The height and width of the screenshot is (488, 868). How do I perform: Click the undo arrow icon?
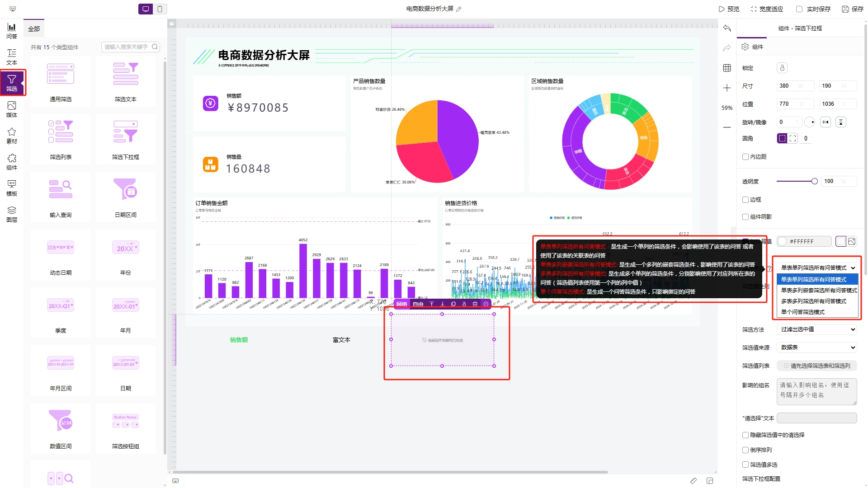[727, 28]
